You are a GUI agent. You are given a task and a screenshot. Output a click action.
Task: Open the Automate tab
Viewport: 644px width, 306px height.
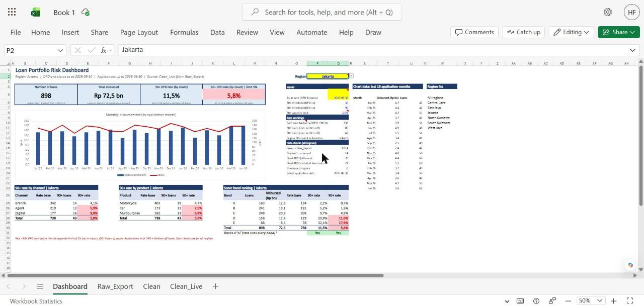click(x=312, y=32)
